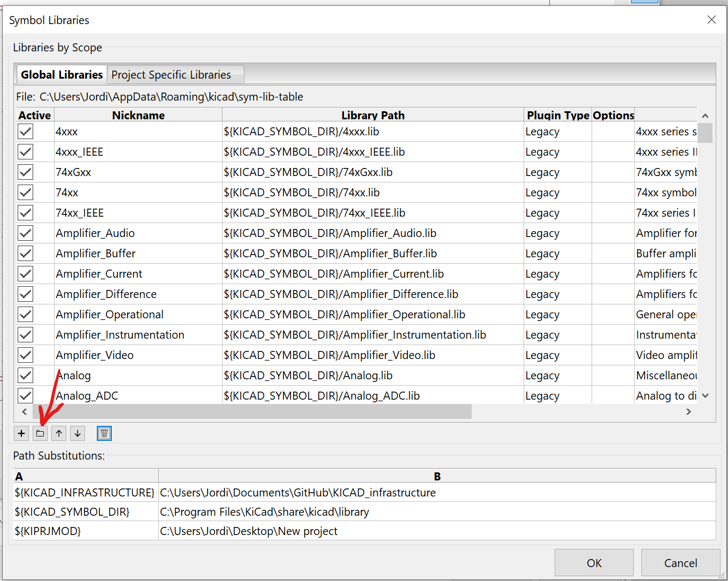Move selected library up with up arrow
Screen dimensions: 728x581
coord(59,433)
